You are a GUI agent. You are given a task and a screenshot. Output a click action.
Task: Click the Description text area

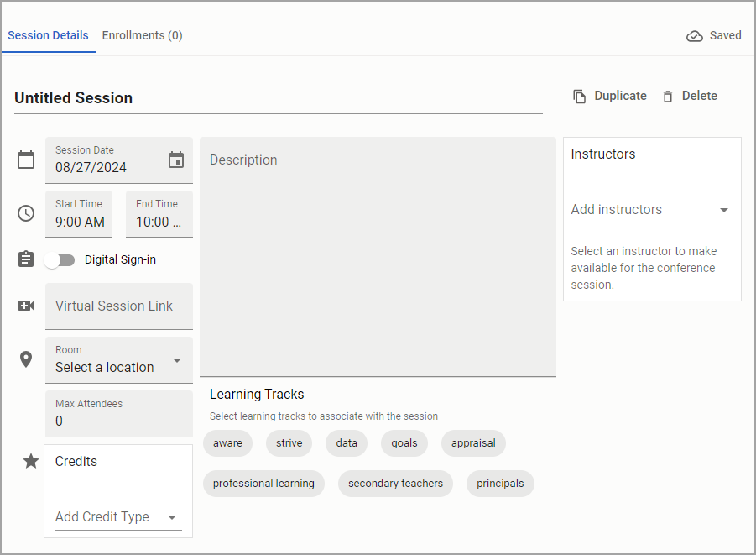click(x=378, y=257)
